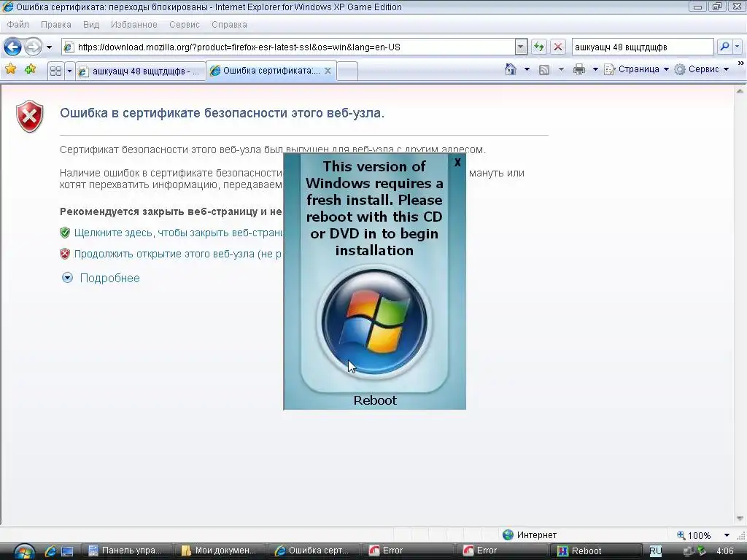Viewport: 747px width, 560px height.
Task: Click the network connection tray icon
Action: [x=689, y=551]
